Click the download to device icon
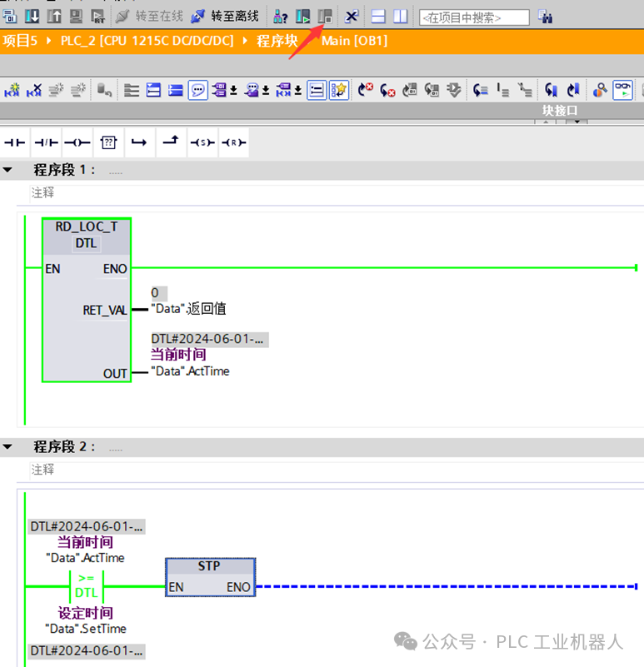Image resolution: width=644 pixels, height=667 pixels. pos(32,17)
